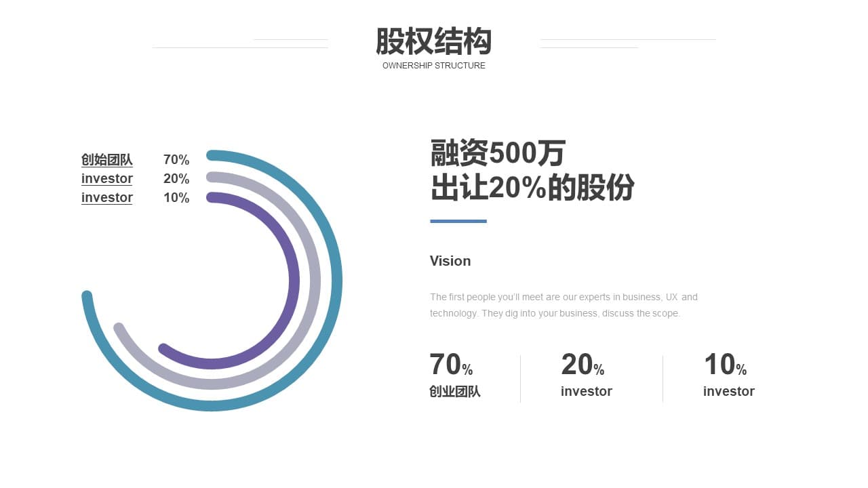Select the gray middle ring of the chart
The height and width of the screenshot is (488, 868).
pyautogui.click(x=315, y=281)
